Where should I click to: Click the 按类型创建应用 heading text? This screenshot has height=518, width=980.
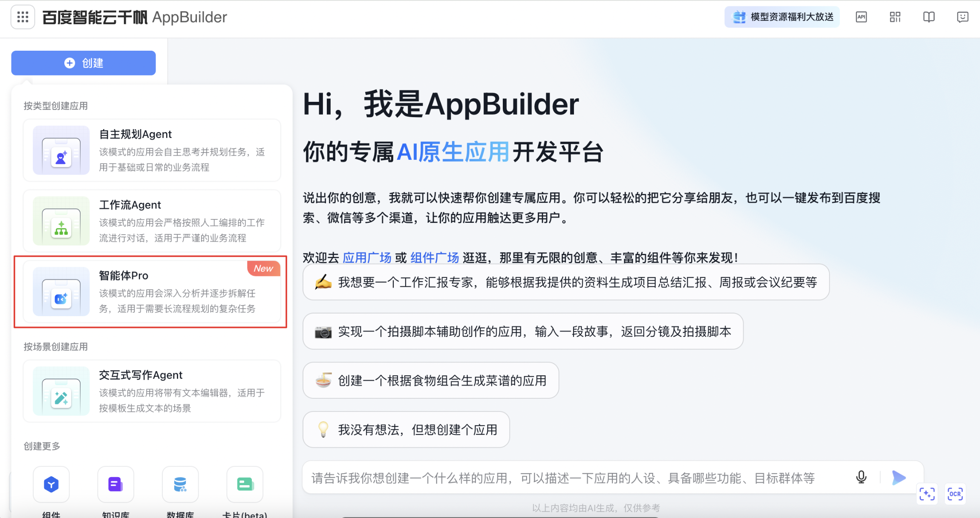(56, 106)
